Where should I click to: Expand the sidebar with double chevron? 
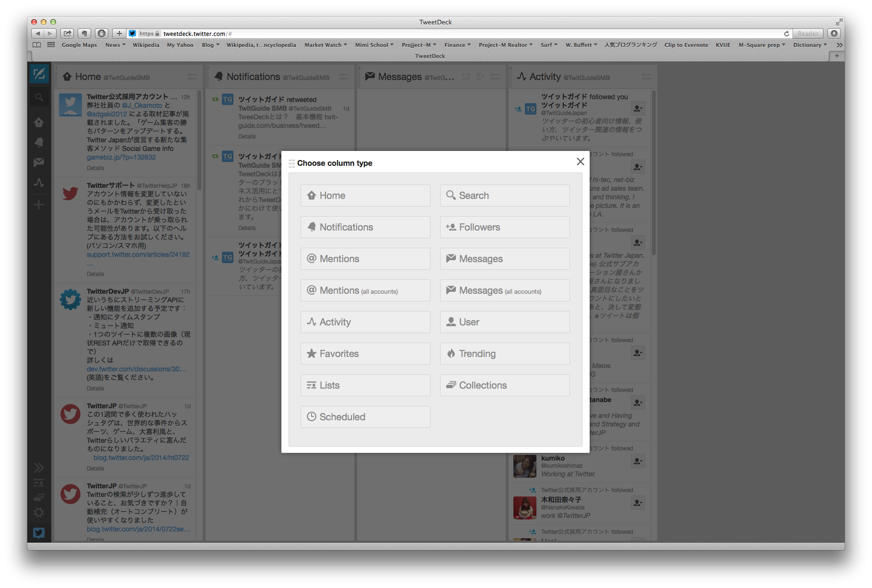point(39,467)
